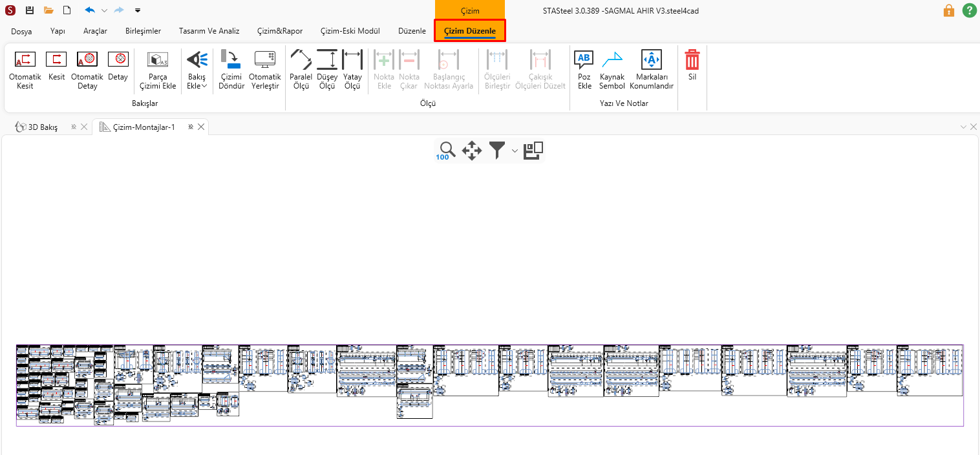
Task: Click the zoom 100 magnifier icon
Action: coord(445,151)
